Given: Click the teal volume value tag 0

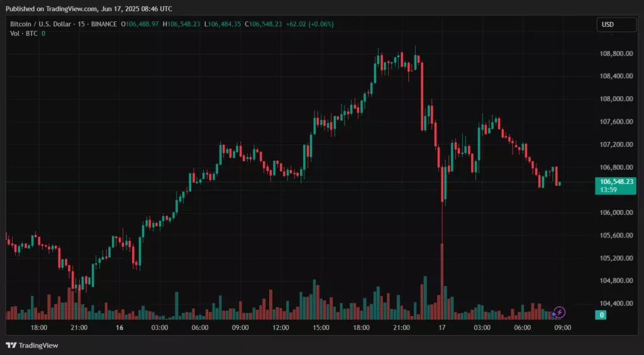Looking at the screenshot, I should (x=601, y=315).
